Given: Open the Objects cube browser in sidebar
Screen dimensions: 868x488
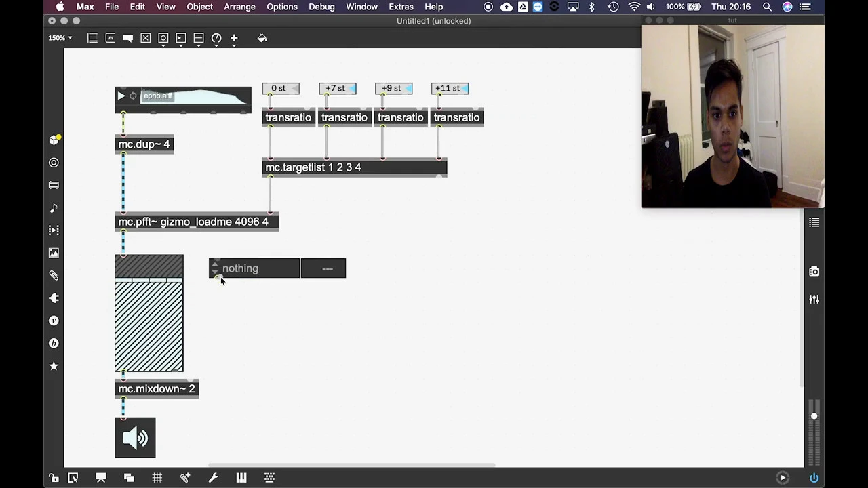Looking at the screenshot, I should click(x=54, y=140).
